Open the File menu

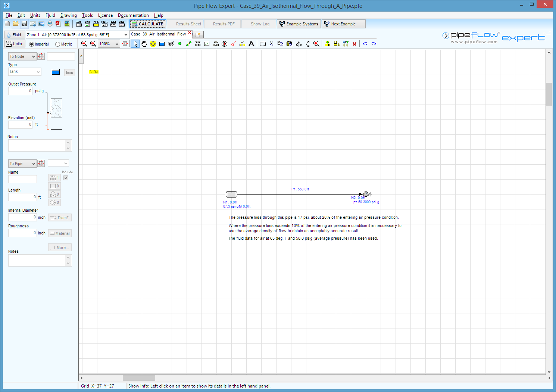(x=9, y=15)
